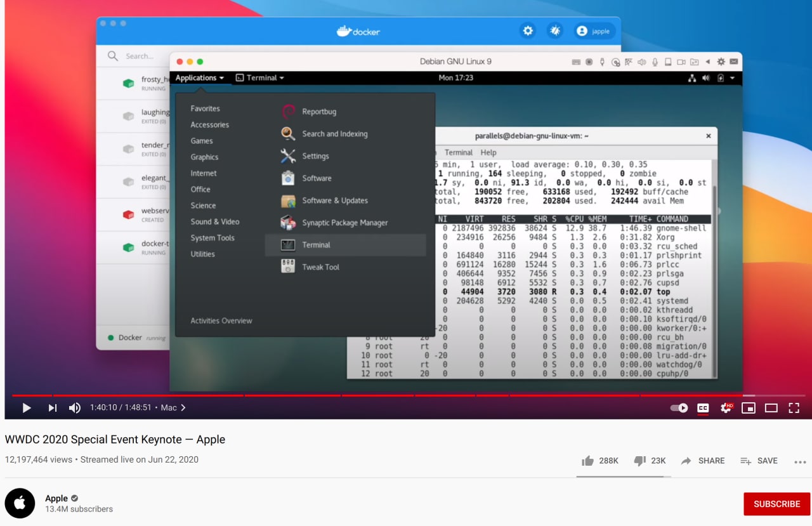Select the Internet category

point(204,173)
